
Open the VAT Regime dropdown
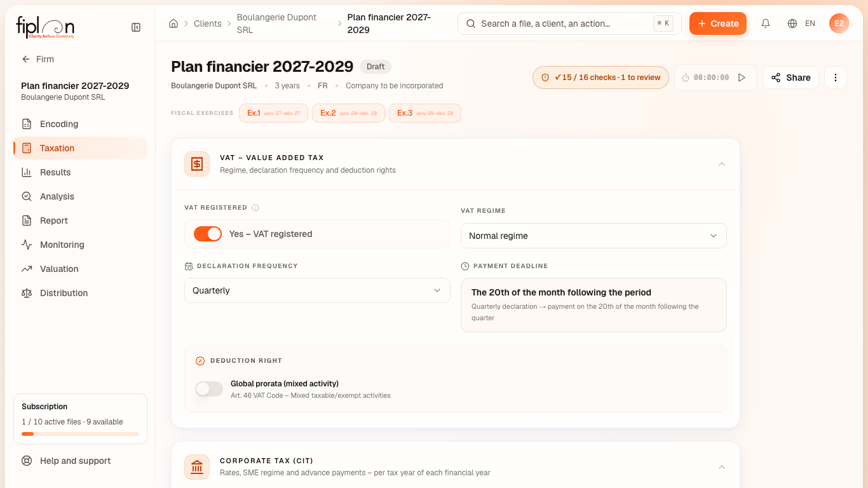(593, 236)
